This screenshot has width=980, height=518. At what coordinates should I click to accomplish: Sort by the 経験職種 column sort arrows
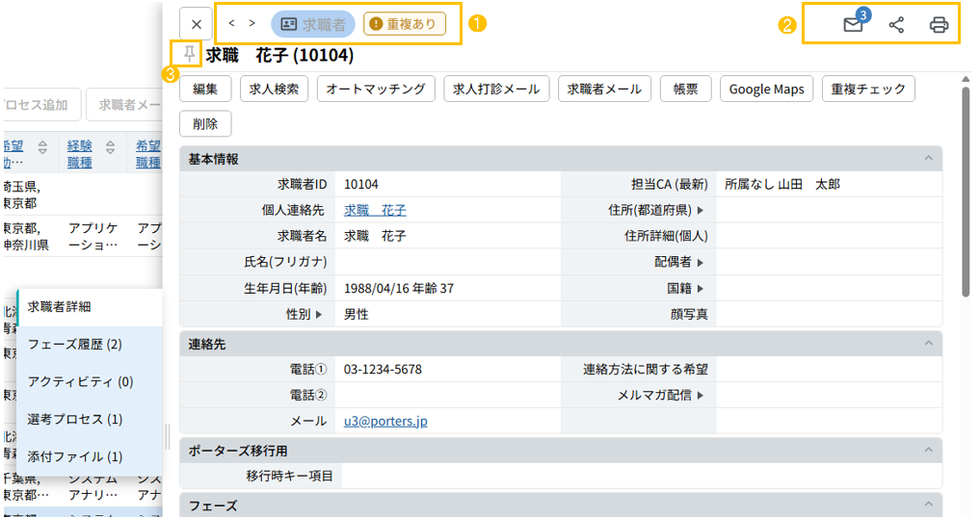coord(111,147)
